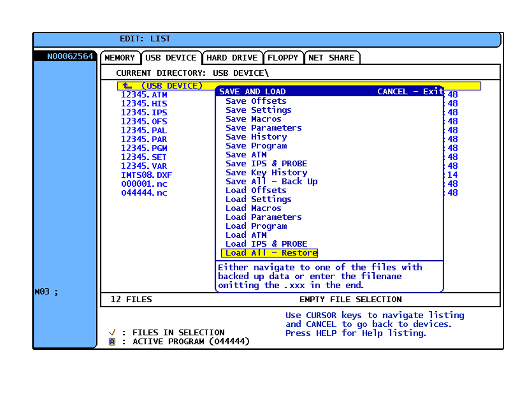Choose Load Parameters menu entry

(263, 217)
